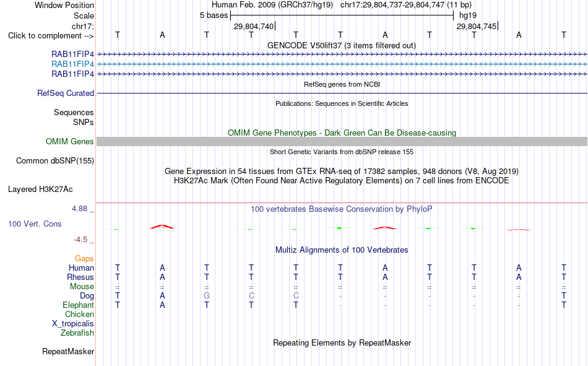The width and height of the screenshot is (588, 366).
Task: Select the X_tropicalis alignment row label
Action: tap(73, 324)
